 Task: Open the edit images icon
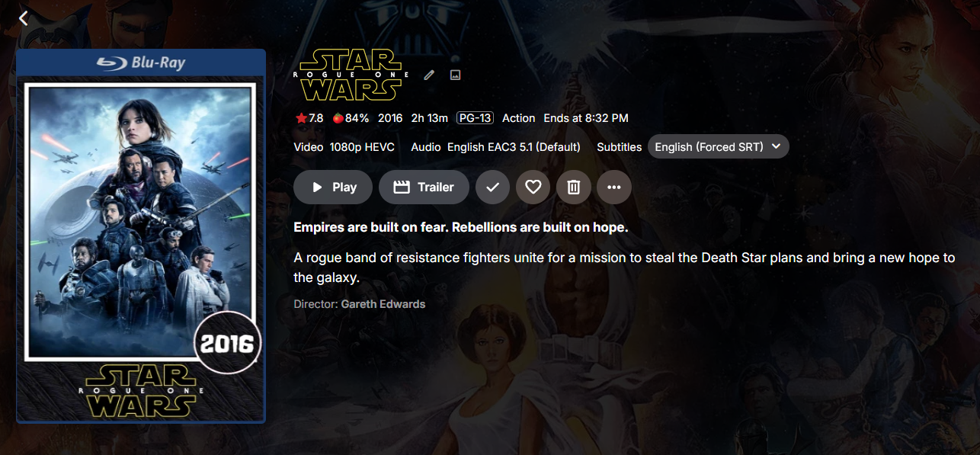click(x=455, y=75)
